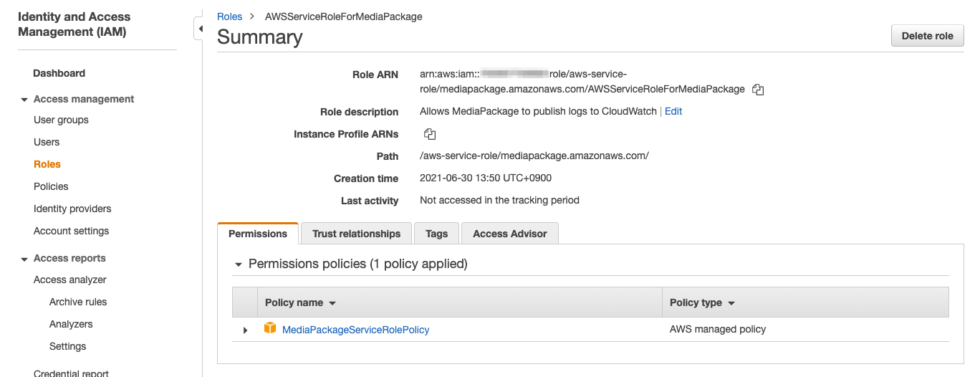Open Identity providers in the sidebar

[x=72, y=209]
